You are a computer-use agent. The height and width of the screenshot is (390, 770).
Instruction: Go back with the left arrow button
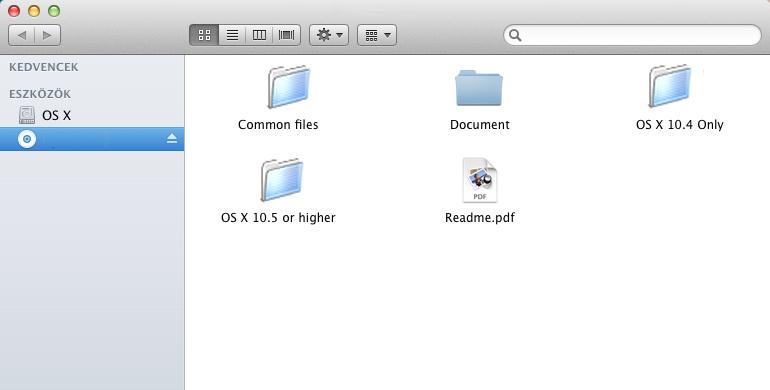[x=22, y=35]
